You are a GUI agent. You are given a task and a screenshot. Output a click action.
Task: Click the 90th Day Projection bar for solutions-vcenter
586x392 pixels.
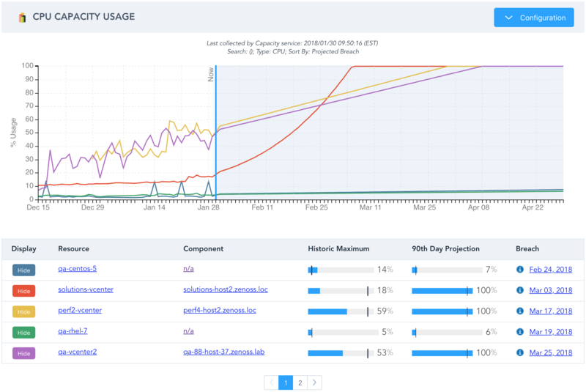442,291
